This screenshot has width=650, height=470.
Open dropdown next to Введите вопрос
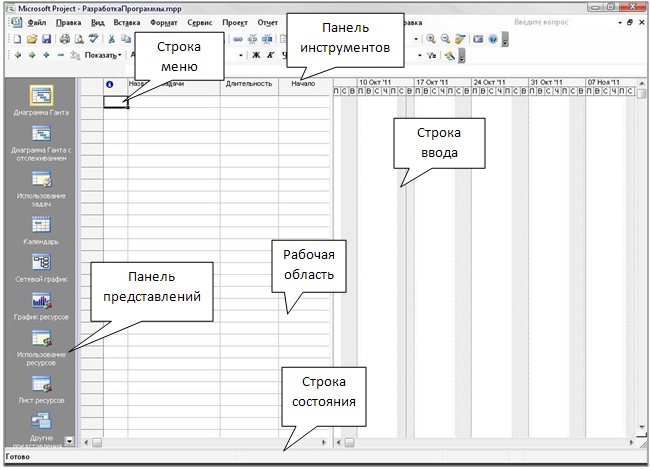click(x=620, y=22)
